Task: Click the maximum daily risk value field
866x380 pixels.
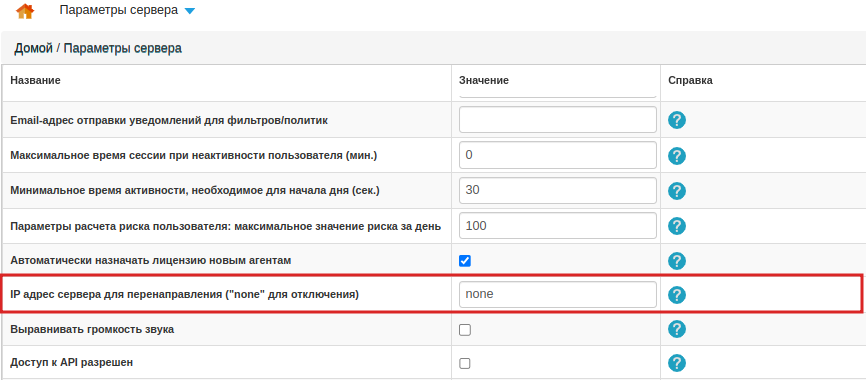Action: pos(558,226)
